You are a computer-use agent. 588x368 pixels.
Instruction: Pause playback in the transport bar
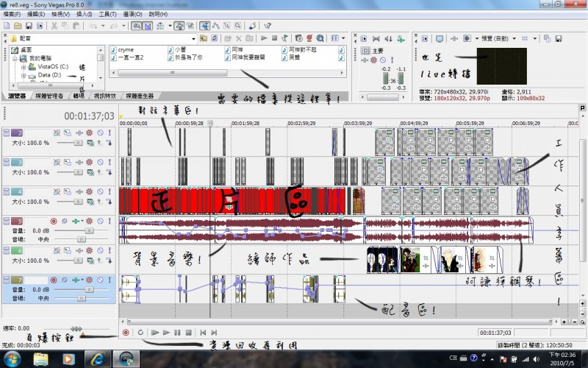coord(177,333)
